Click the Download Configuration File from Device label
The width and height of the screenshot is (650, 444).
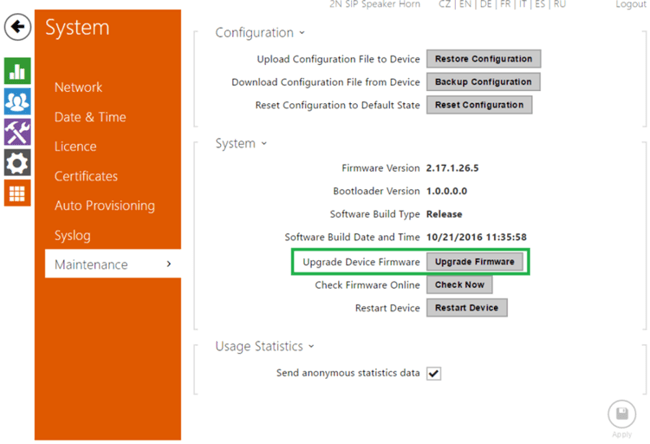[x=326, y=82]
